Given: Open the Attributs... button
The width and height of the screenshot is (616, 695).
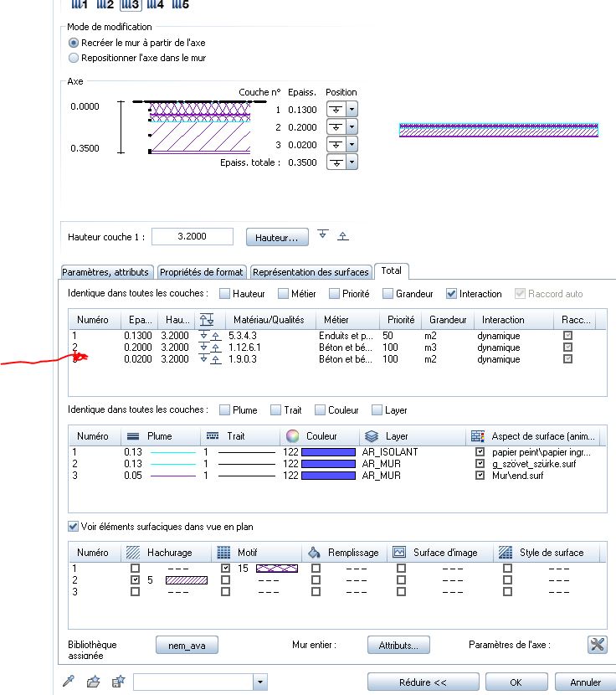Looking at the screenshot, I should (x=398, y=646).
